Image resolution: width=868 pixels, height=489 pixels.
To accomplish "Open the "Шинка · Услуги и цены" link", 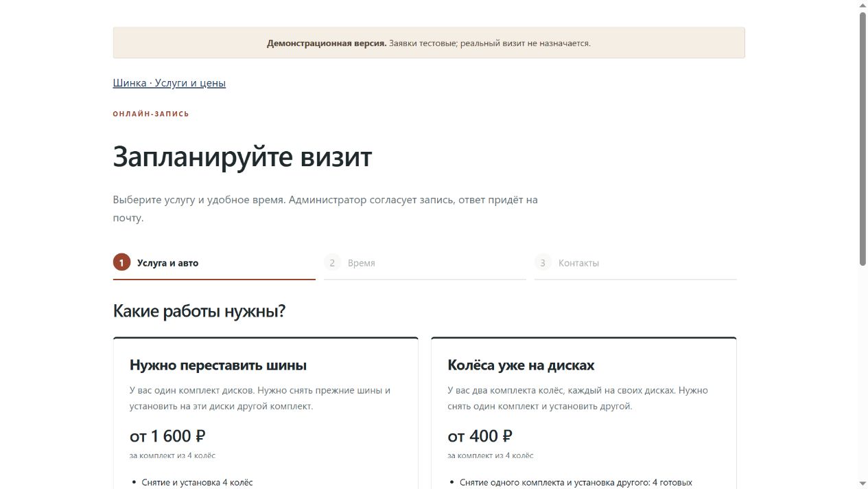I will coord(169,83).
